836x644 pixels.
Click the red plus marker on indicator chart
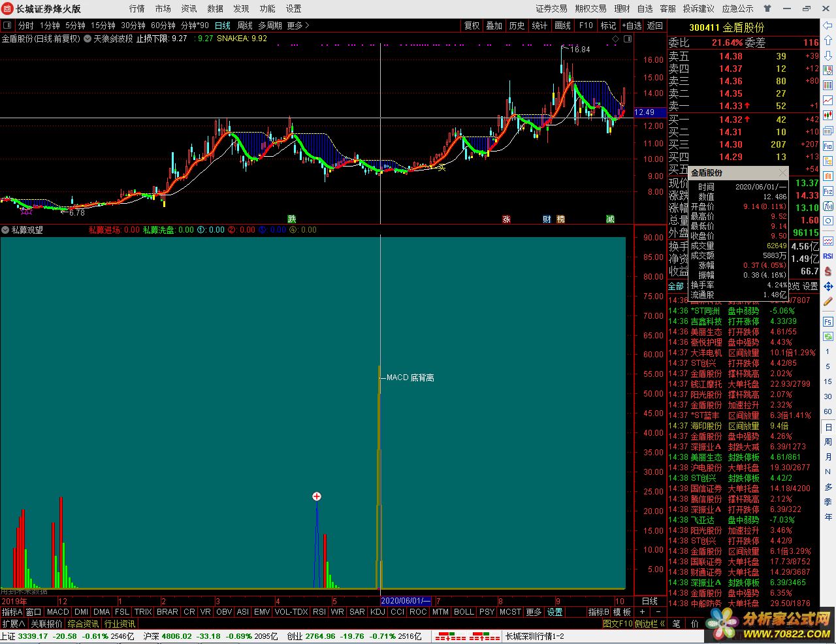(317, 496)
